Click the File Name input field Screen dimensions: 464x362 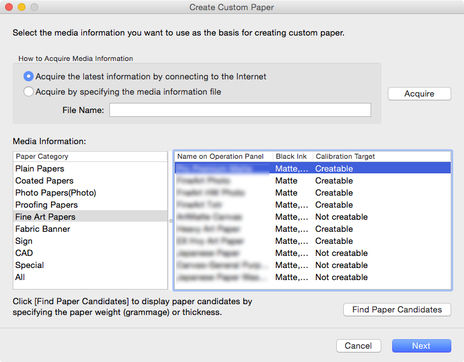coord(240,110)
